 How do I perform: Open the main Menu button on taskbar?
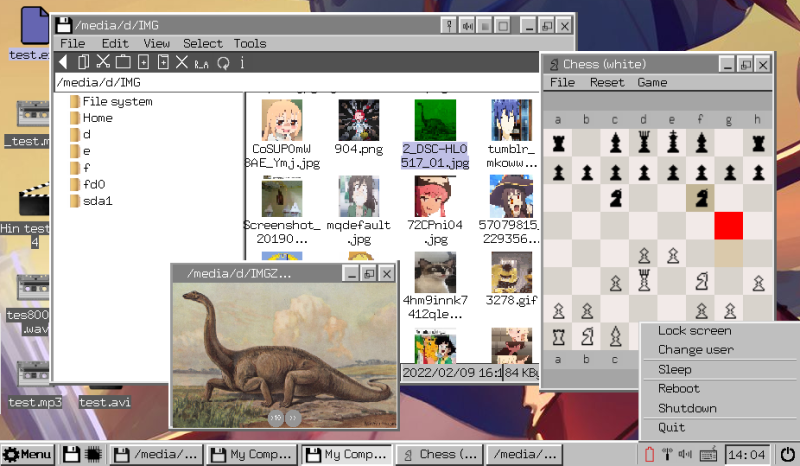[x=28, y=454]
